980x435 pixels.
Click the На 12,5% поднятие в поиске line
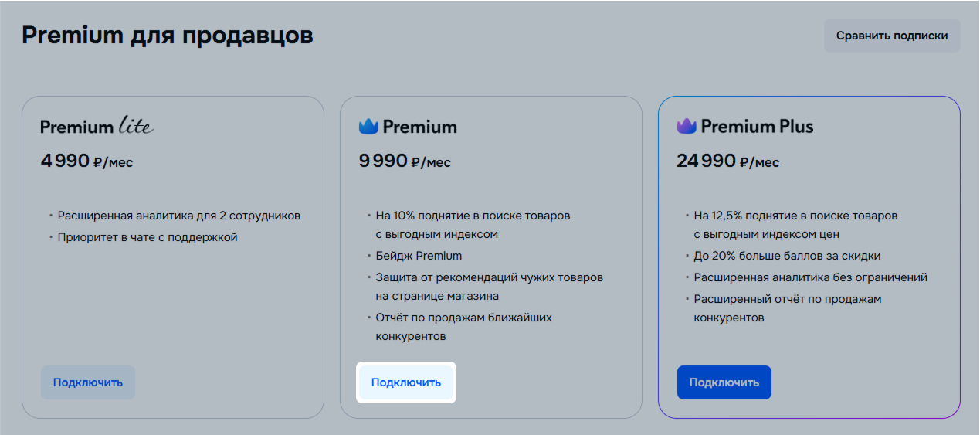[x=795, y=224]
